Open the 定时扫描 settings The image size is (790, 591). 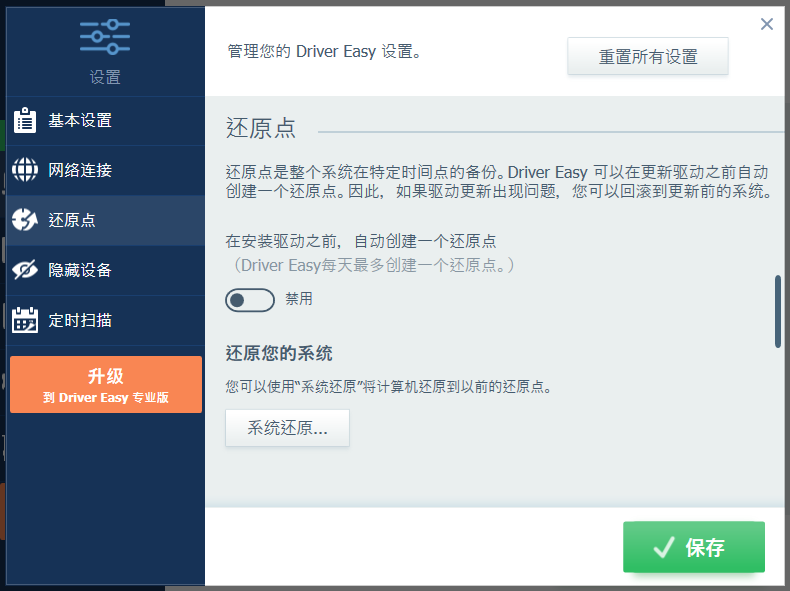point(105,320)
